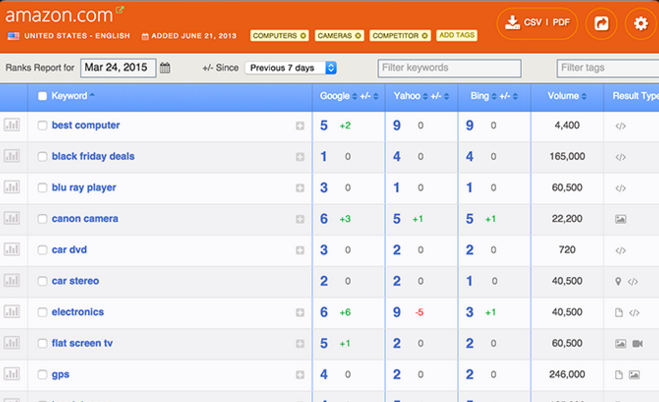This screenshot has width=659, height=402.
Task: Open amazon.com external link icon
Action: (120, 9)
